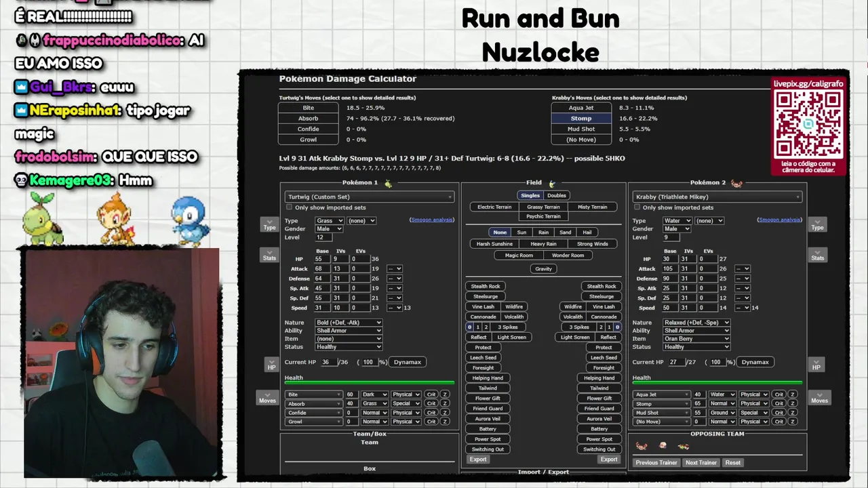Screen dimensions: 868x488
Task: Open Turtwig's Attack stat boost dropdown
Action: [395, 269]
